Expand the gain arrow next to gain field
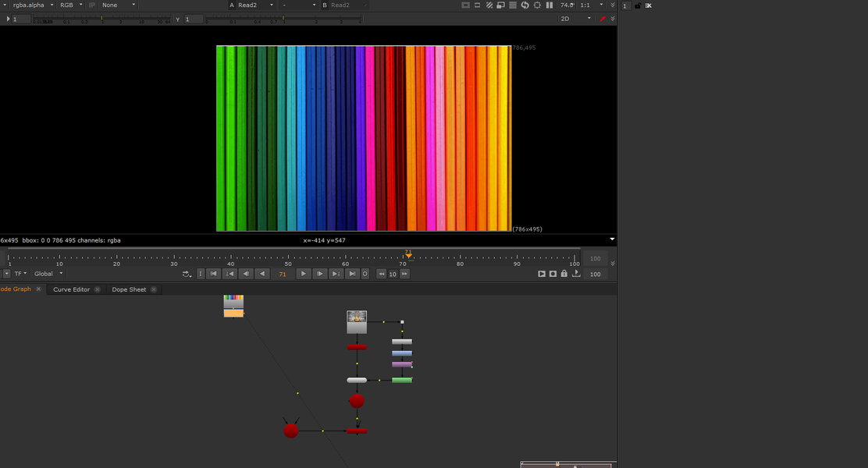Screen dimensions: 868x468 (x=8, y=19)
